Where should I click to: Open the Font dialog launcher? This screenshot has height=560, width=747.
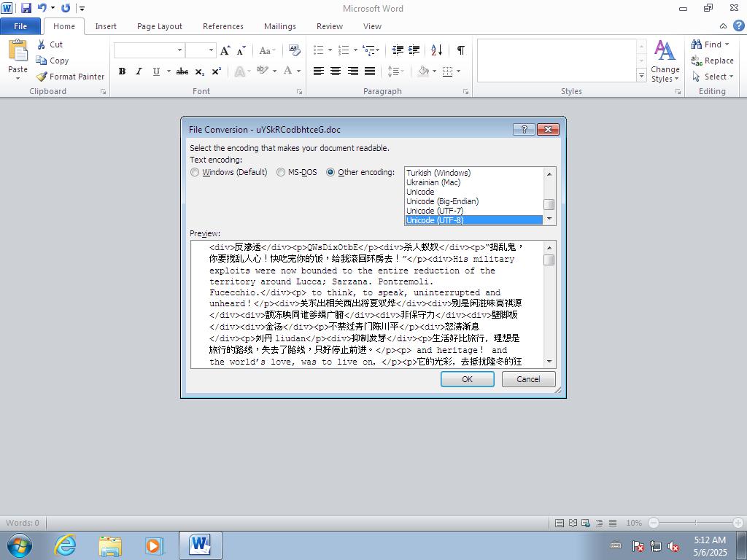(x=299, y=91)
